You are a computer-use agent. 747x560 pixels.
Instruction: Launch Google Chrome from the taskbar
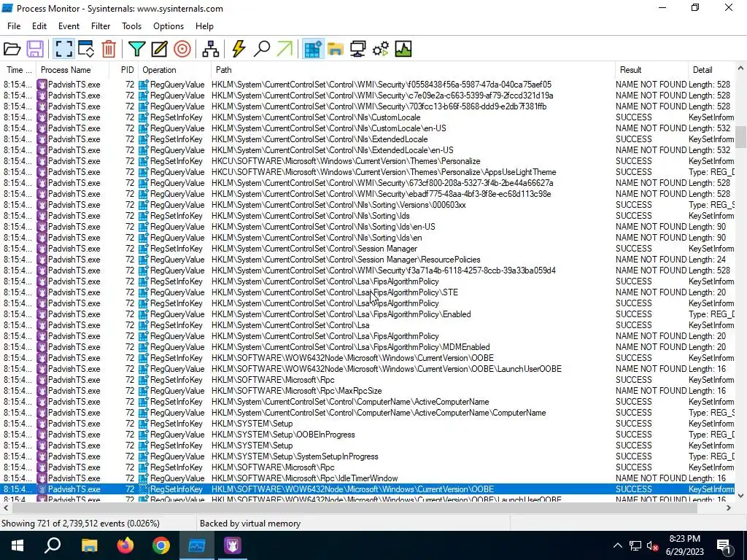161,545
